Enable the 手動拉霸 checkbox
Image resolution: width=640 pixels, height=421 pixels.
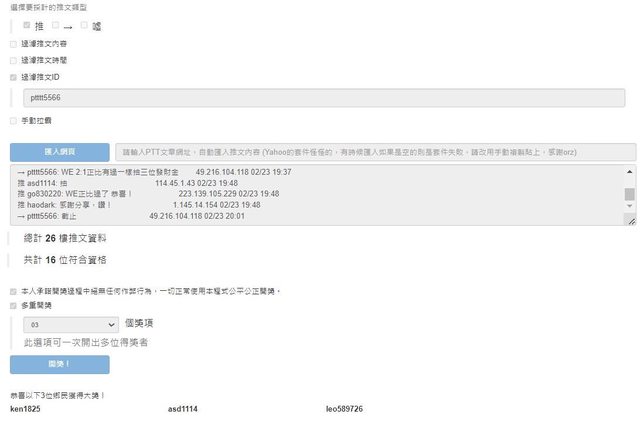point(13,120)
